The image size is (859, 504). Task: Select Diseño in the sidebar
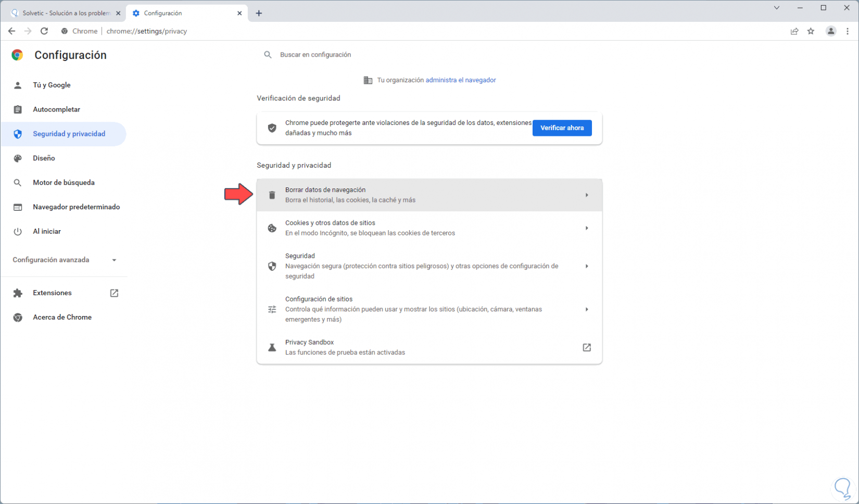tap(44, 158)
